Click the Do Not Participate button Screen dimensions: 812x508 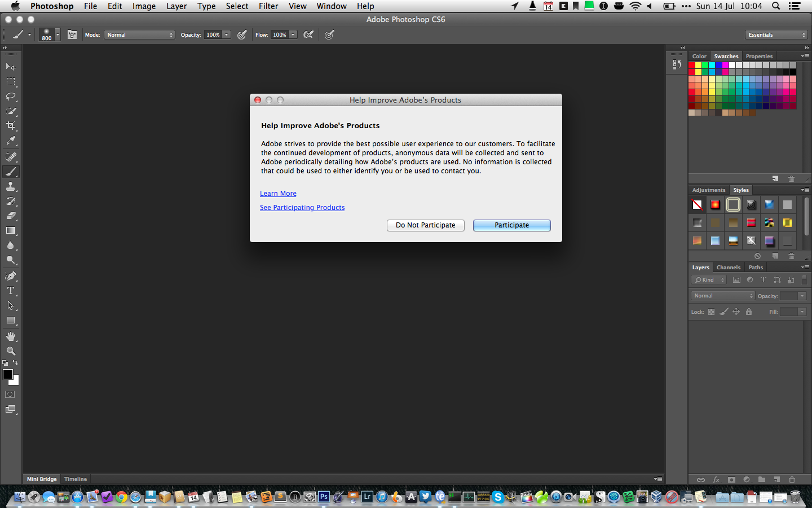(425, 225)
